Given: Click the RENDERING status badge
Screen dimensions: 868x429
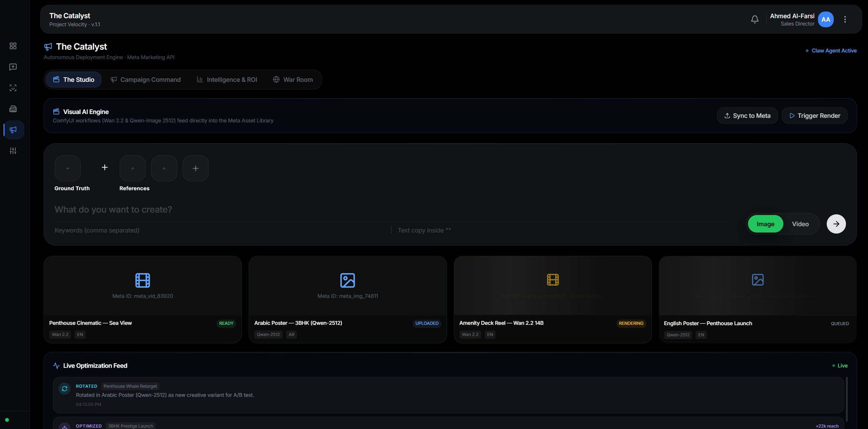Looking at the screenshot, I should (631, 323).
